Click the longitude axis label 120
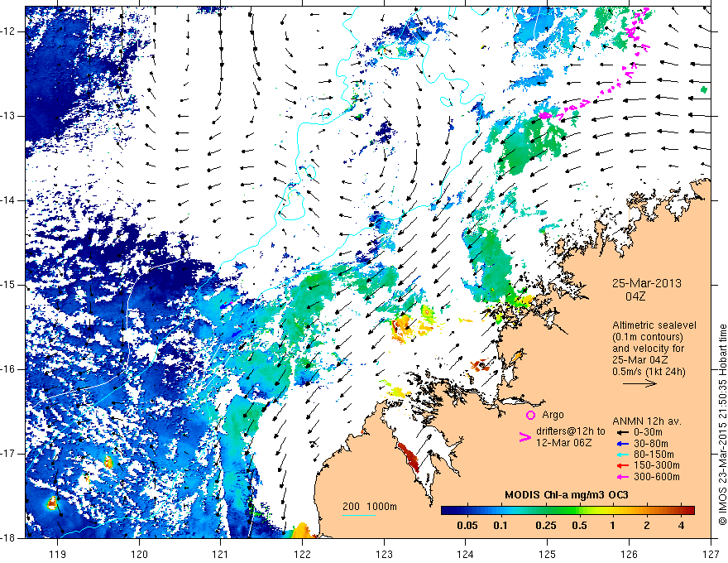 (139, 554)
